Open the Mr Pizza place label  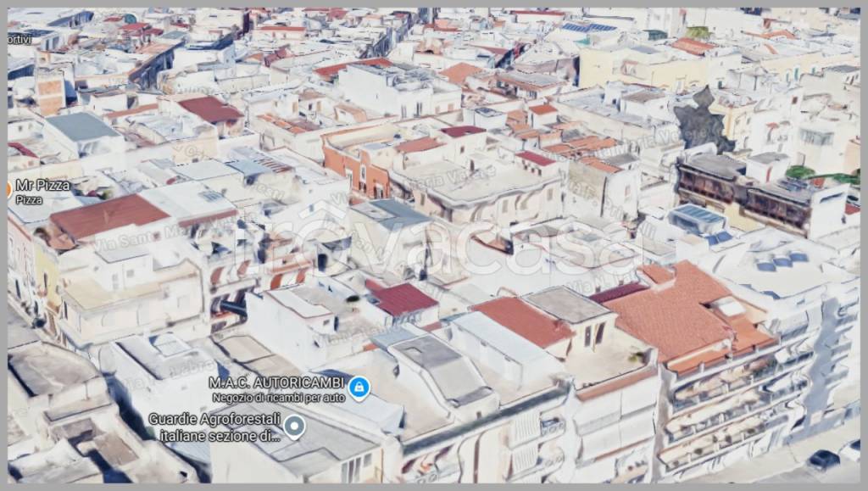point(42,186)
